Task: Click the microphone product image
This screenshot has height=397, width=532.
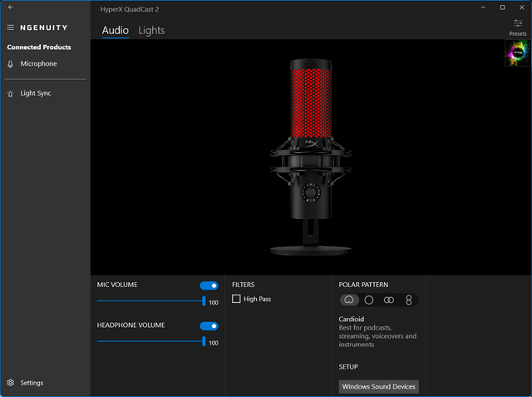Action: 311,157
